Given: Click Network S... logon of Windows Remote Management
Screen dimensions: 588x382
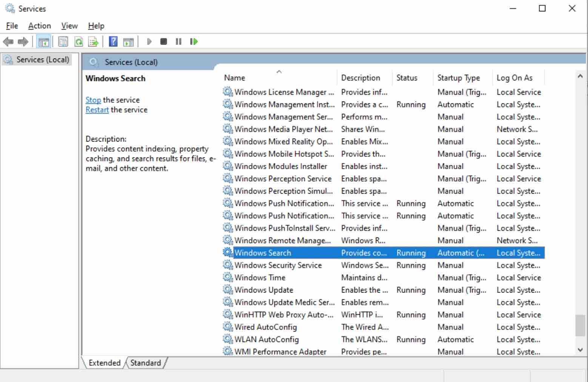Looking at the screenshot, I should [517, 240].
